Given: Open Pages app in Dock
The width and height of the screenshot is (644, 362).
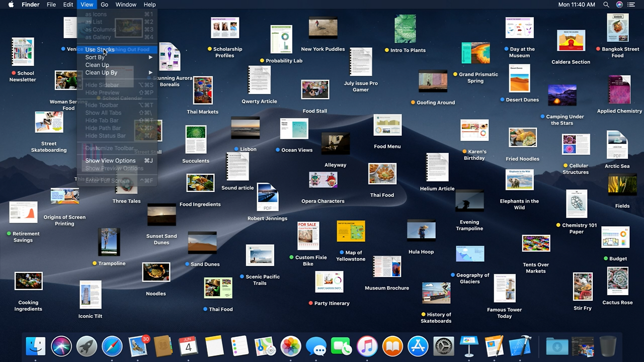Looking at the screenshot, I should point(495,346).
